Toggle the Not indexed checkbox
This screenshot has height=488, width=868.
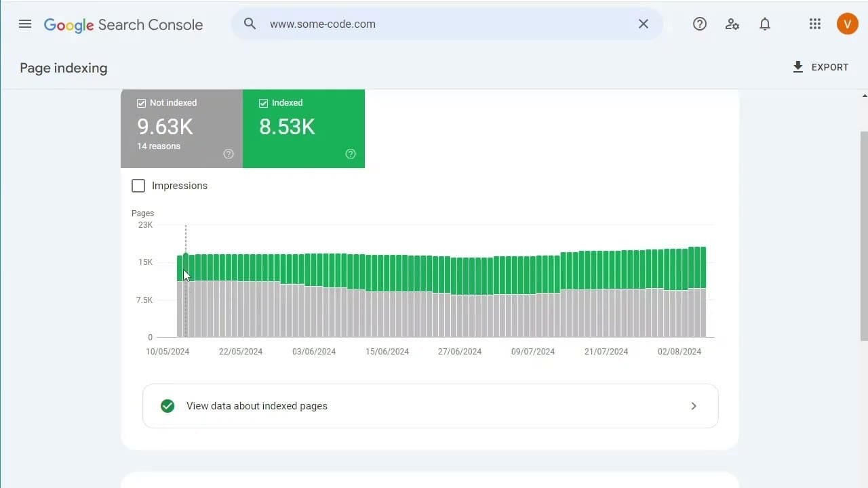[x=142, y=103]
